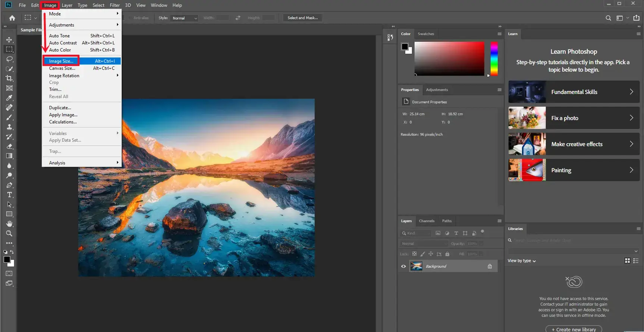Screen dimensions: 644x332
Task: Toggle lock transparent pixels in Layers
Action: tap(414, 254)
